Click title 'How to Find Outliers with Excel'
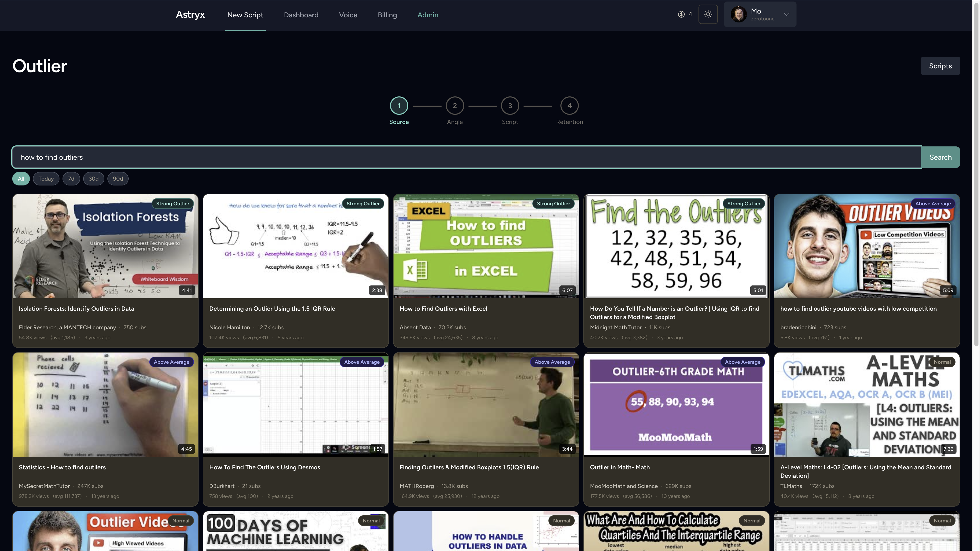Image resolution: width=980 pixels, height=551 pixels. click(x=443, y=309)
